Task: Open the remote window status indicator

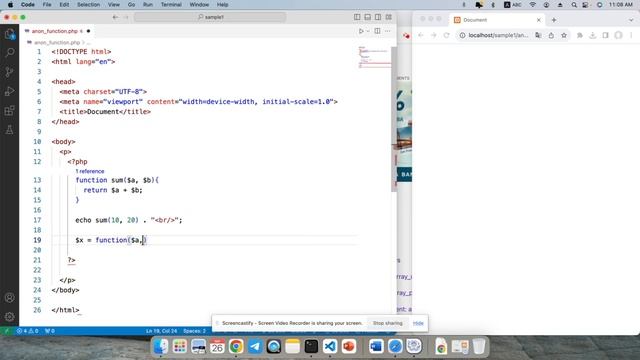Action: [x=6, y=331]
